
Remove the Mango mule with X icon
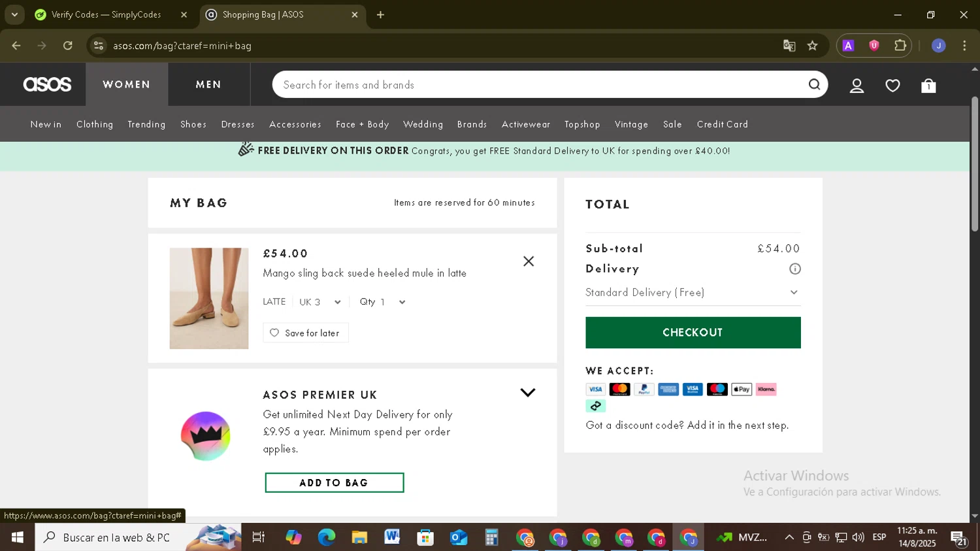pyautogui.click(x=529, y=261)
